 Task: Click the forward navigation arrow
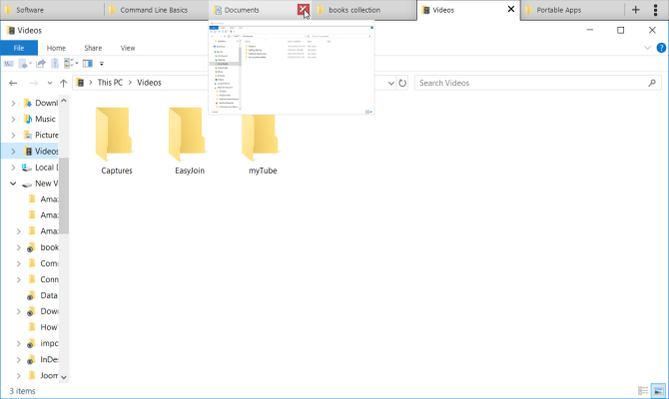pyautogui.click(x=33, y=83)
